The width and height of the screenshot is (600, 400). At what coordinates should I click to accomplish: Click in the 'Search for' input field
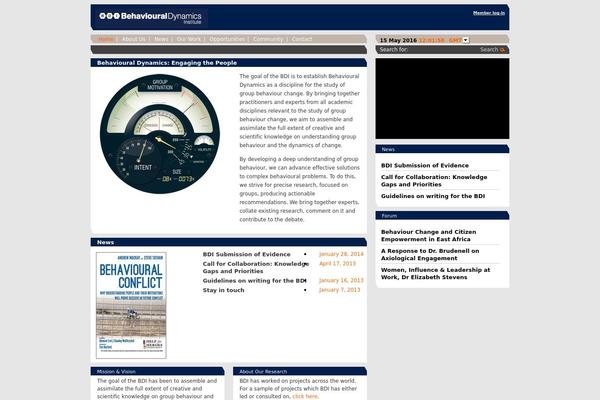[x=444, y=50]
